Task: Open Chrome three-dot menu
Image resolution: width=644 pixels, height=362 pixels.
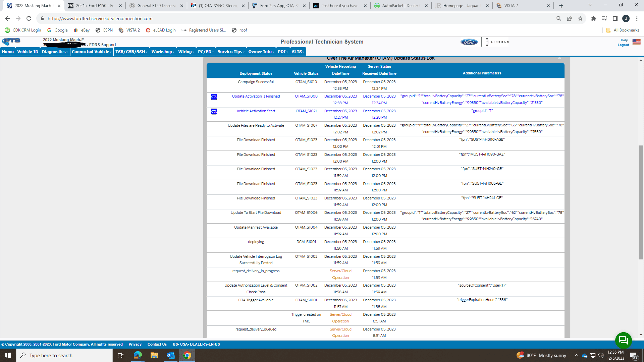Action: (637, 18)
